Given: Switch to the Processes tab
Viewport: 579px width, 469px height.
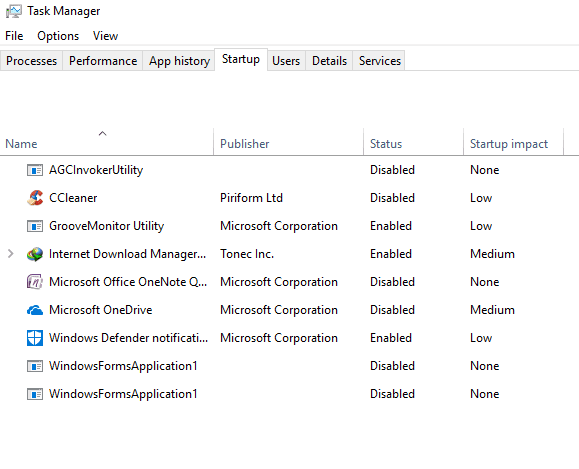Looking at the screenshot, I should (31, 61).
